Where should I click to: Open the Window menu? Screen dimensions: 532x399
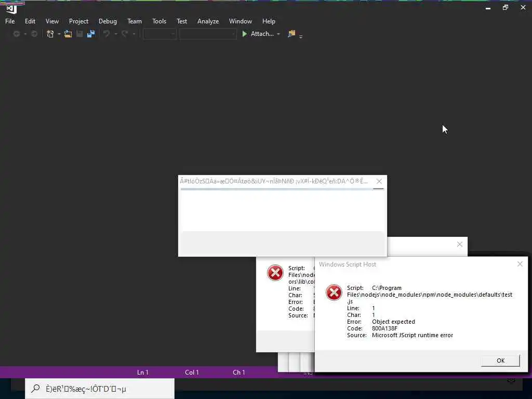point(240,21)
